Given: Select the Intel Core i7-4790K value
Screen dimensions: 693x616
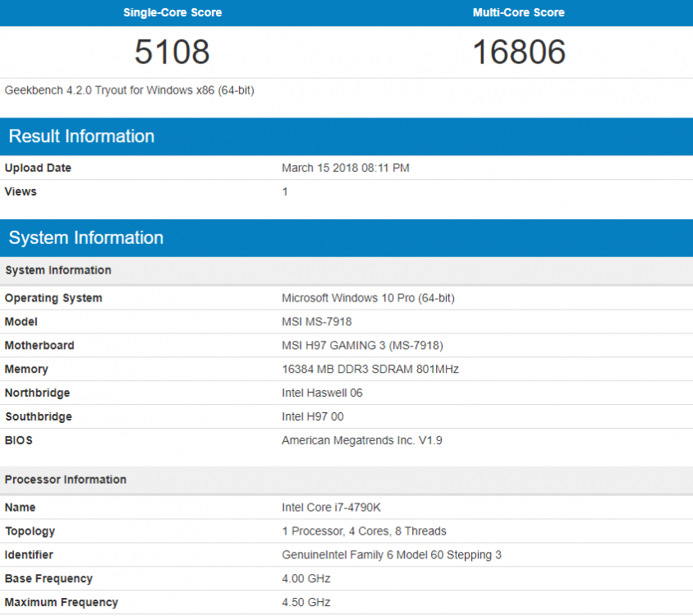Looking at the screenshot, I should pos(332,508).
